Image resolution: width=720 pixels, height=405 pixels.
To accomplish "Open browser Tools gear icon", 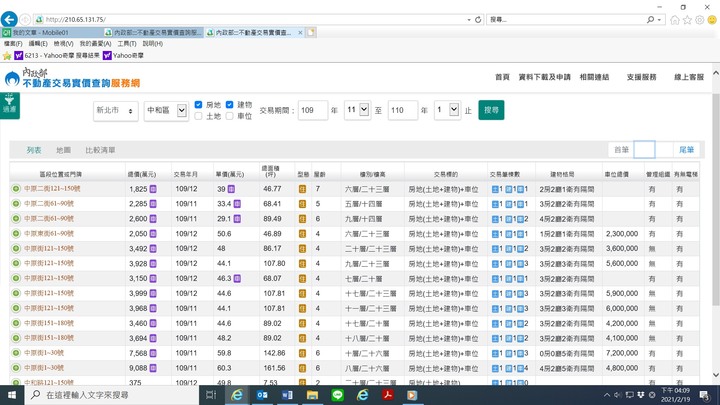I will tap(699, 20).
